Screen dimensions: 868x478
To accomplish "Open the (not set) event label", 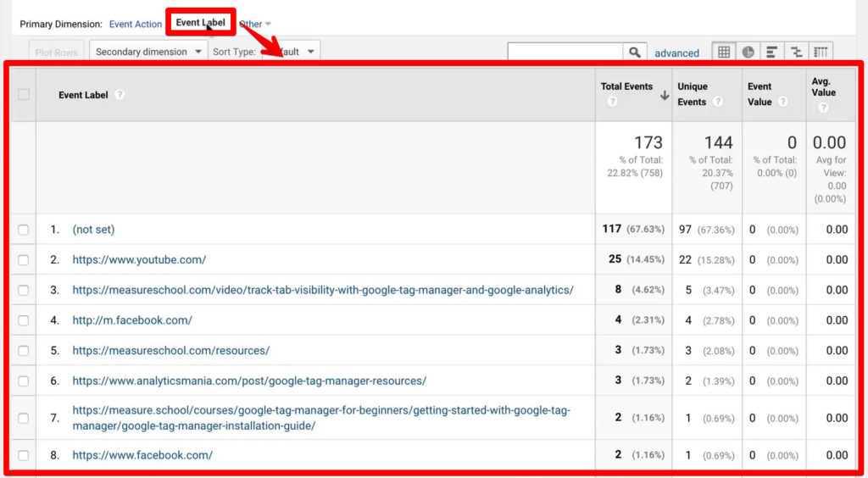I will pos(93,230).
